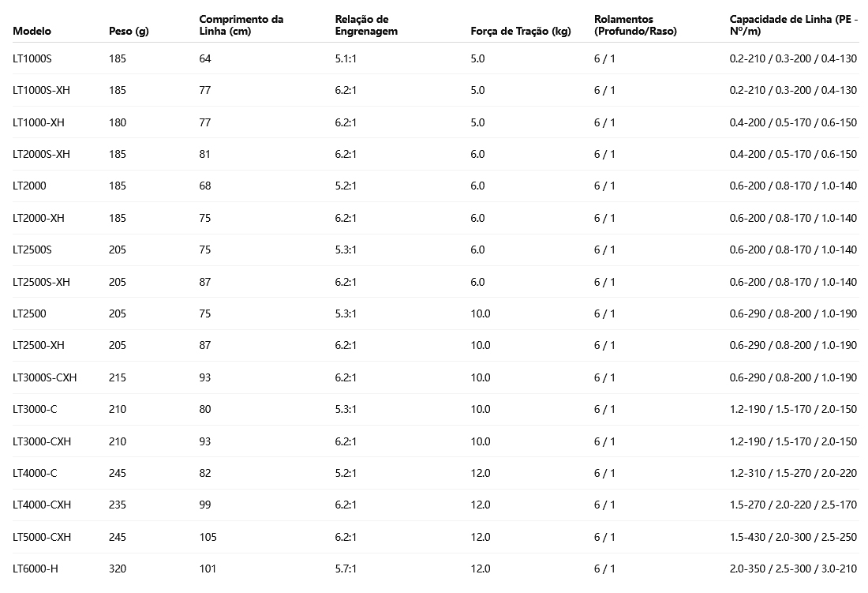Select the LT3000S-CXH model name
The height and width of the screenshot is (593, 868).
[45, 377]
